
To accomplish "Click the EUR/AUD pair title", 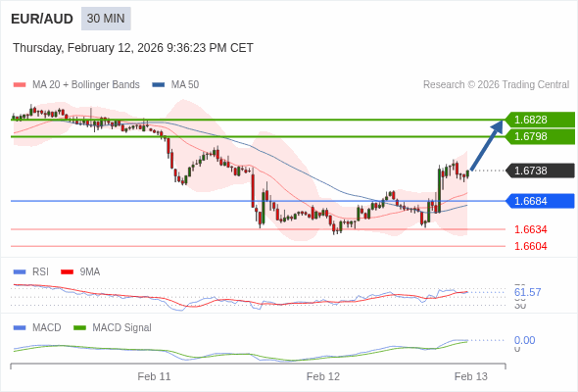I will (42, 19).
